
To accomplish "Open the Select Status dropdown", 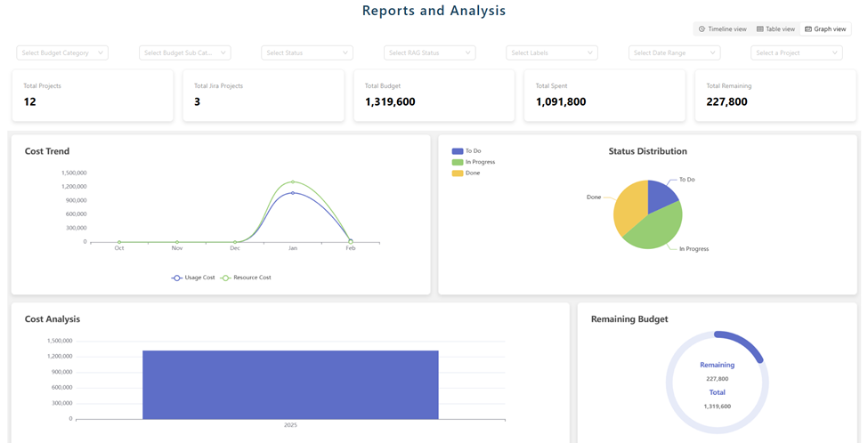I will click(307, 53).
